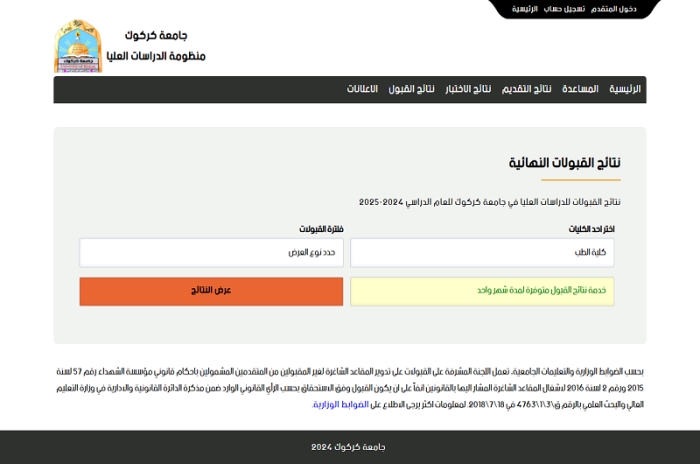This screenshot has height=464, width=700.
Task: Open the الاعلانات menu item
Action: [362, 89]
